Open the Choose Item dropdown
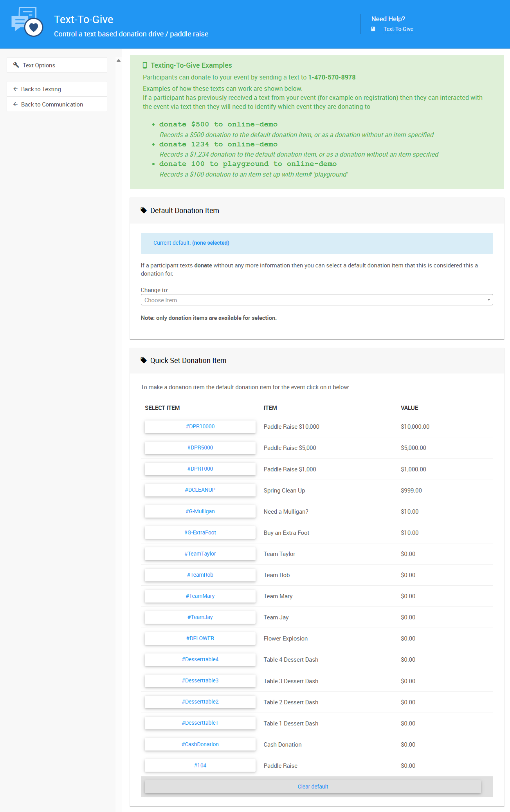 [x=316, y=300]
